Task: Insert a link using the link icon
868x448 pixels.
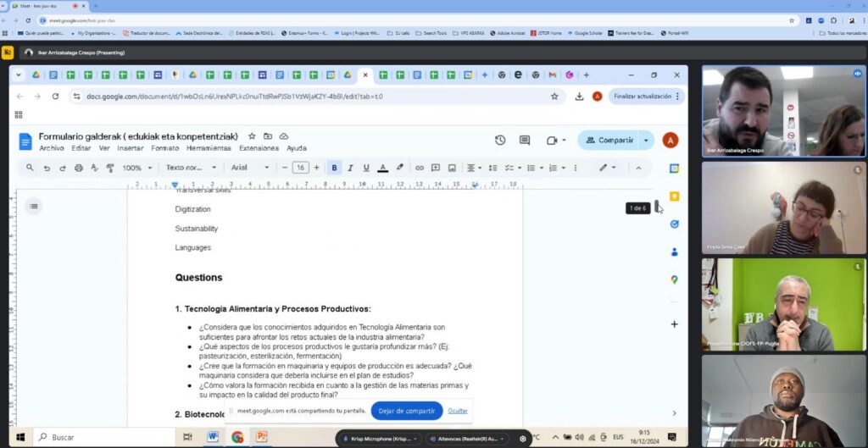Action: point(419,168)
